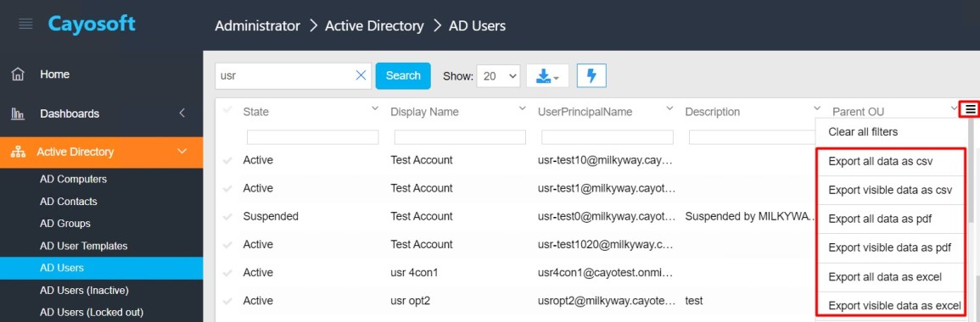Open AD Users (Locked out) in sidebar

[x=92, y=312]
